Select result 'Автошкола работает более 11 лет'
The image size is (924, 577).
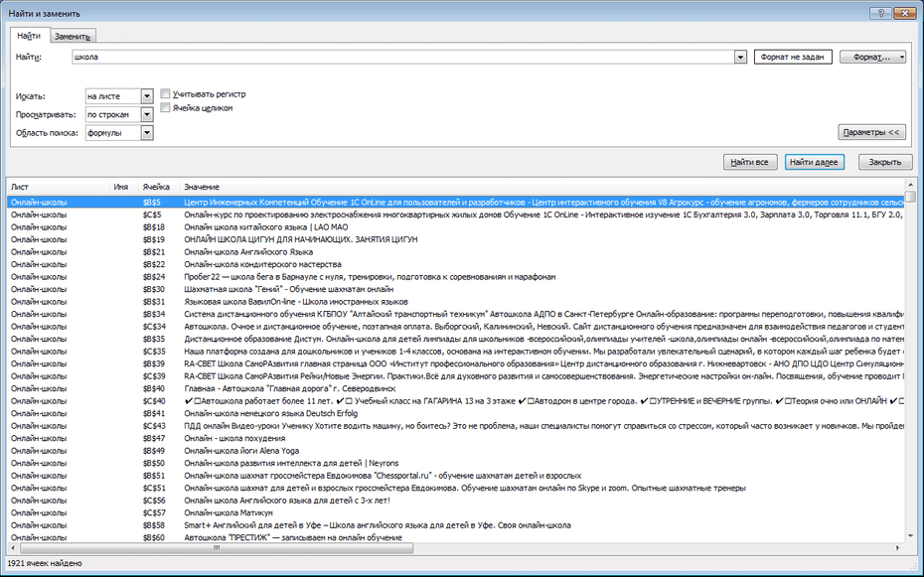click(455, 401)
